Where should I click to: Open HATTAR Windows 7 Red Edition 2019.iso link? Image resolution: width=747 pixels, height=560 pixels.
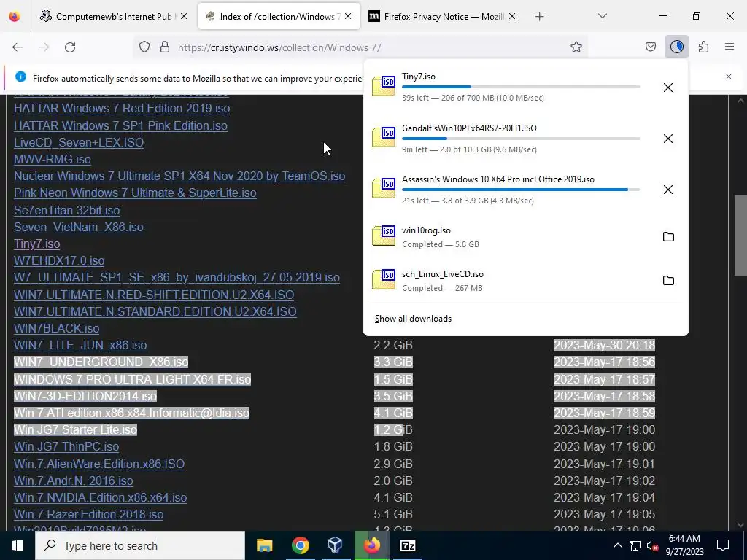[122, 109]
